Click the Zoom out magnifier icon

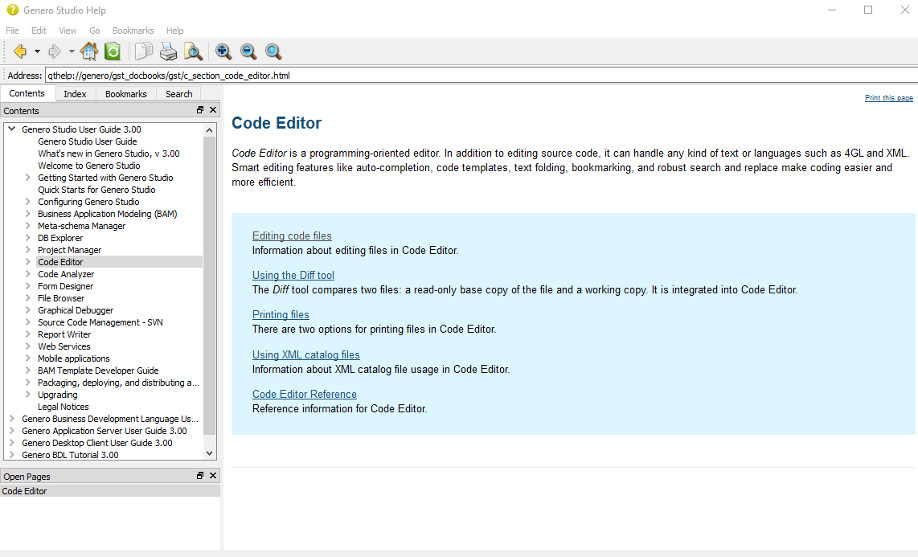(x=248, y=52)
